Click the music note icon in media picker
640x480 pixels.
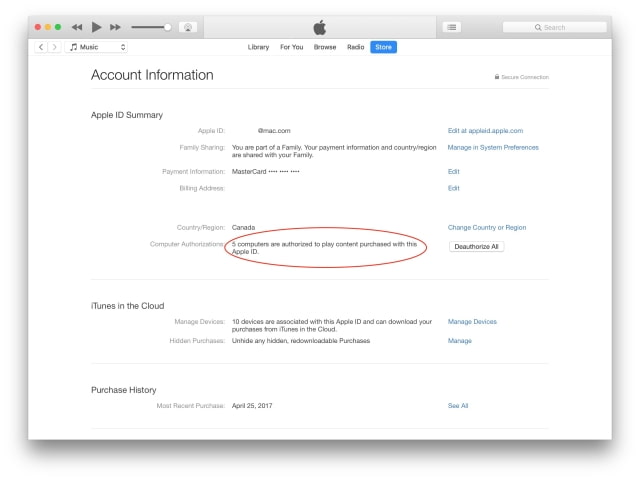[x=73, y=47]
